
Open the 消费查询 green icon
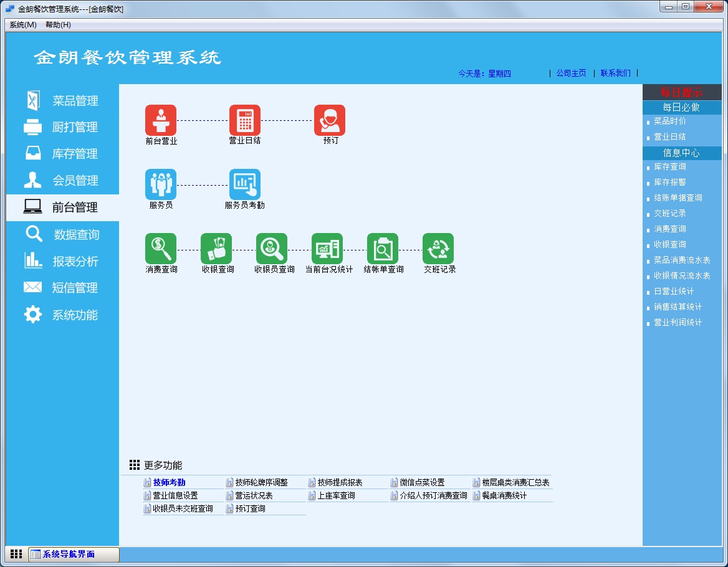click(161, 248)
